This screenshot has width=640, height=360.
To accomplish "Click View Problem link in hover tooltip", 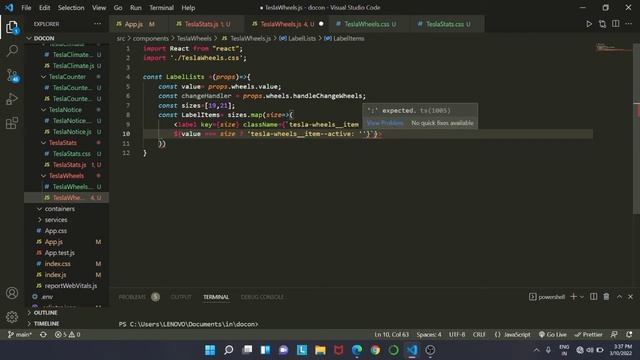I will point(385,123).
